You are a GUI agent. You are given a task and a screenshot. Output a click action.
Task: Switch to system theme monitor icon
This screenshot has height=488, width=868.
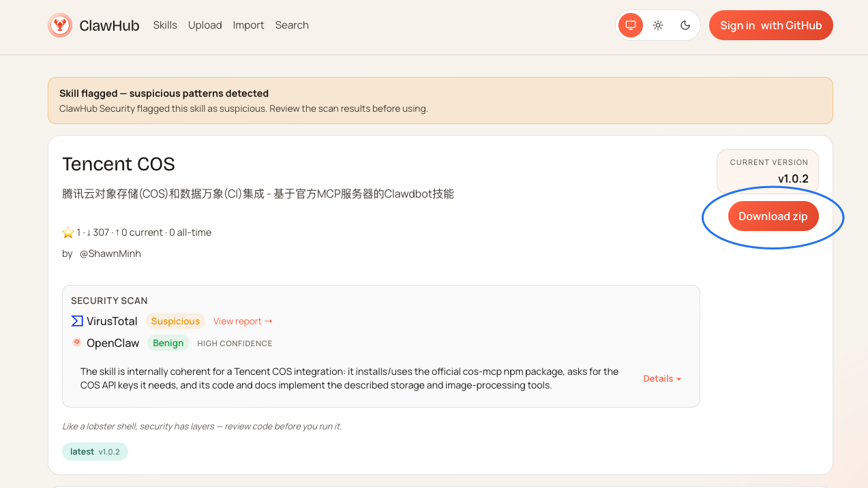click(631, 25)
